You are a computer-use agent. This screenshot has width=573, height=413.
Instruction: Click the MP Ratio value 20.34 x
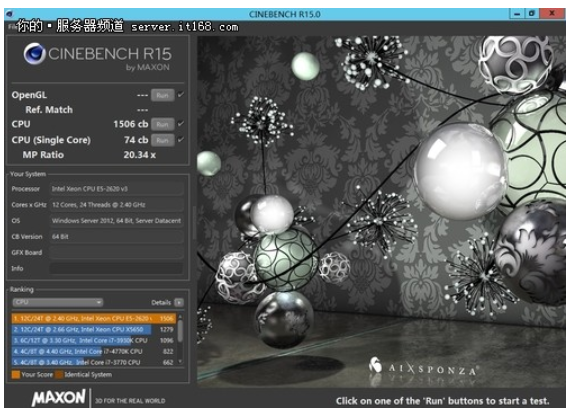click(140, 155)
